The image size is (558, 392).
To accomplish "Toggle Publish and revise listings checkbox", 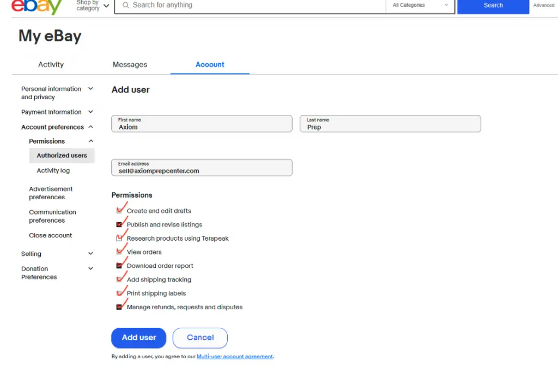I will pos(119,224).
